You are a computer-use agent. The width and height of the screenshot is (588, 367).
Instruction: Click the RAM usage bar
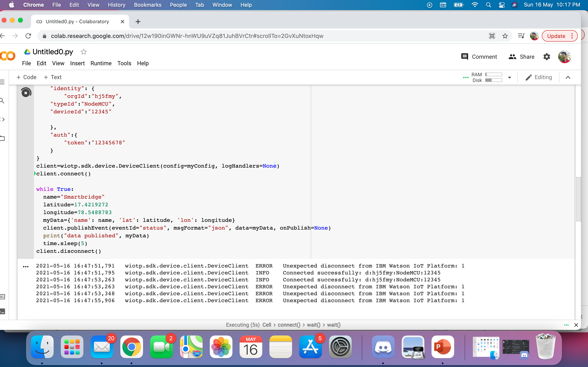click(493, 74)
